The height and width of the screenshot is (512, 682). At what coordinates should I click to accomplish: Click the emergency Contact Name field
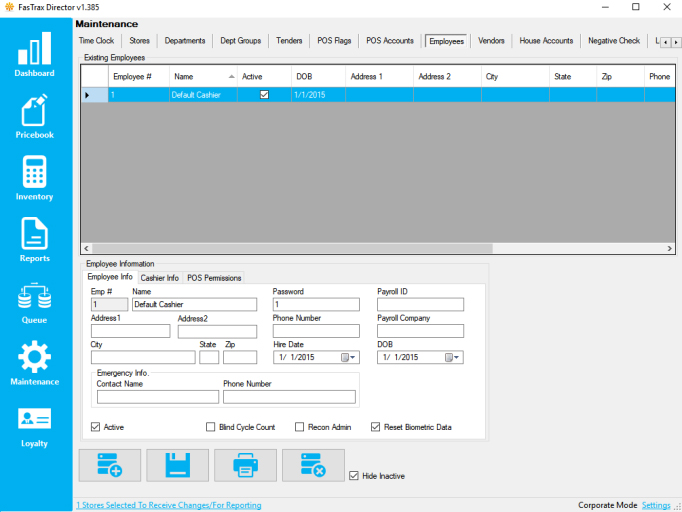coord(158,397)
